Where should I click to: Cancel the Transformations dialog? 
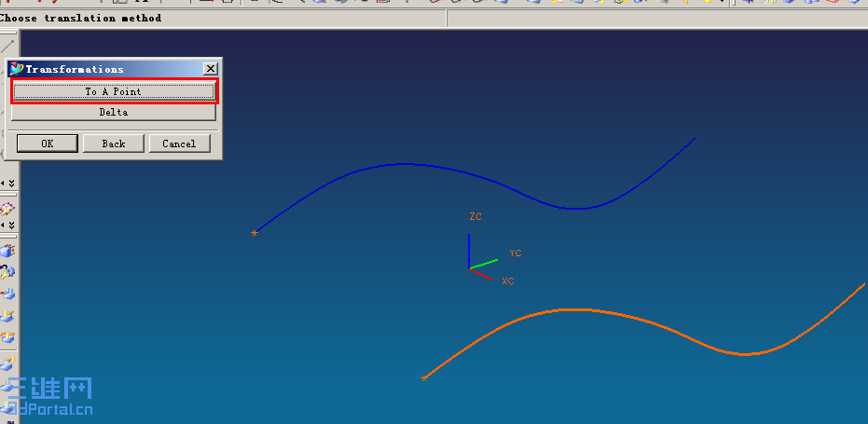tap(179, 144)
